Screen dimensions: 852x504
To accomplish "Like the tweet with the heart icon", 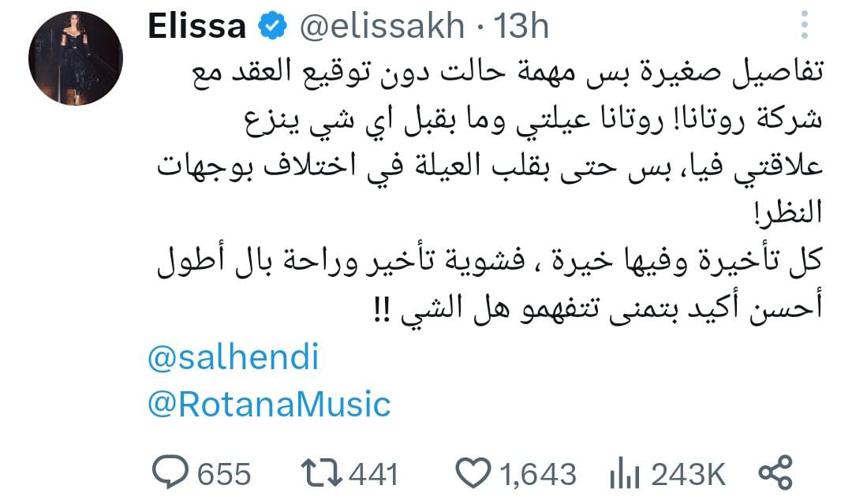I will 475,473.
